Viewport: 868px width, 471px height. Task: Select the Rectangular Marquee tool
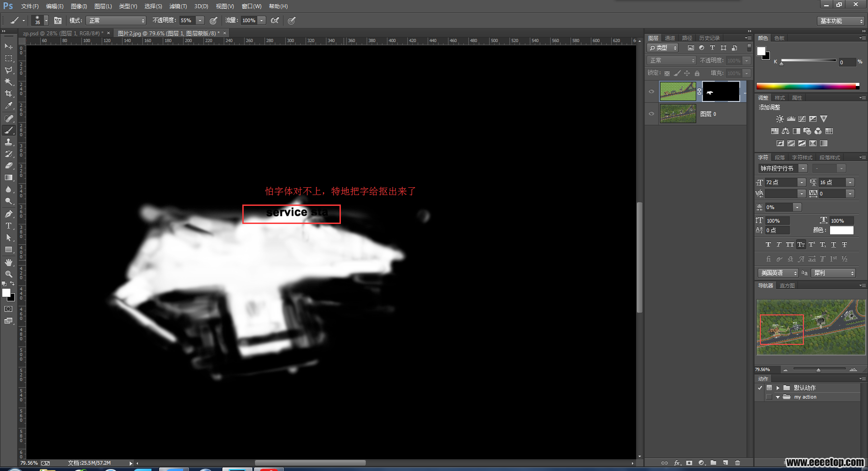pyautogui.click(x=9, y=58)
